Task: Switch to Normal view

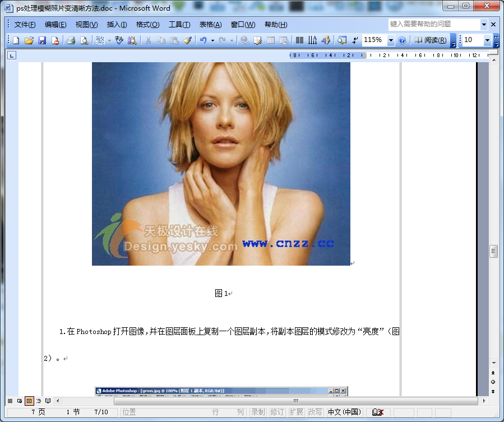Action: tap(10, 401)
